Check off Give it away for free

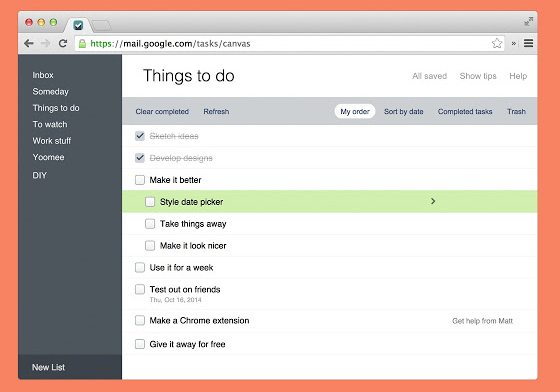[140, 344]
